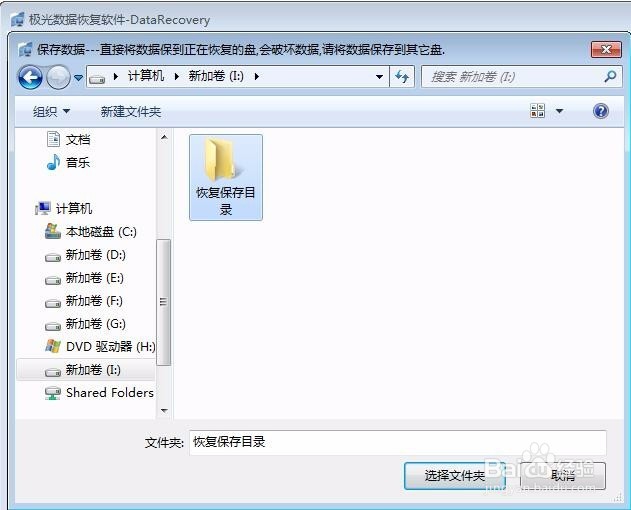Open Shared Folders in the sidebar
The height and width of the screenshot is (510, 631).
pos(109,393)
